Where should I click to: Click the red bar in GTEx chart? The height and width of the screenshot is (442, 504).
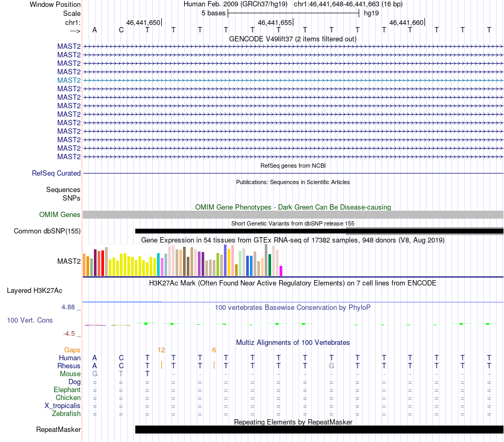point(102,263)
